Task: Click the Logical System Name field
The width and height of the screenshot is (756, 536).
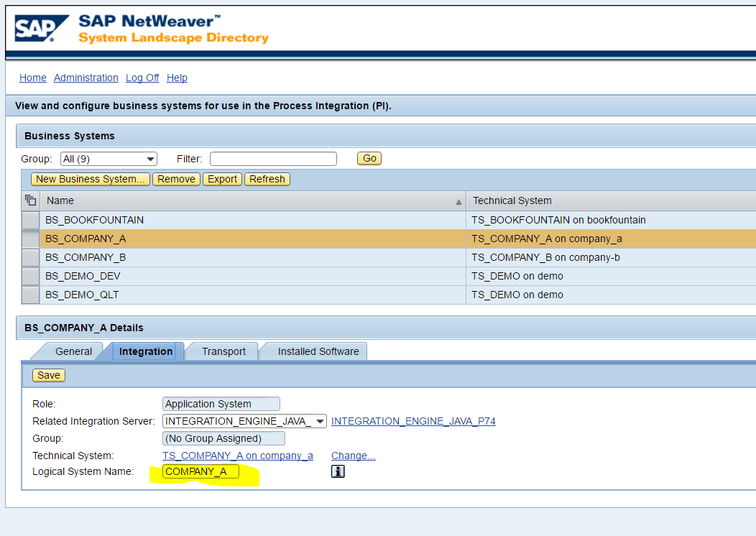Action: coord(201,471)
